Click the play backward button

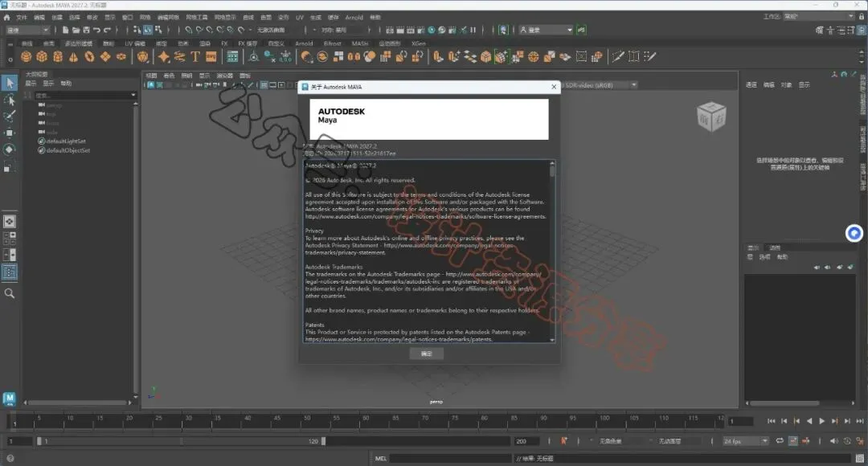809,421
